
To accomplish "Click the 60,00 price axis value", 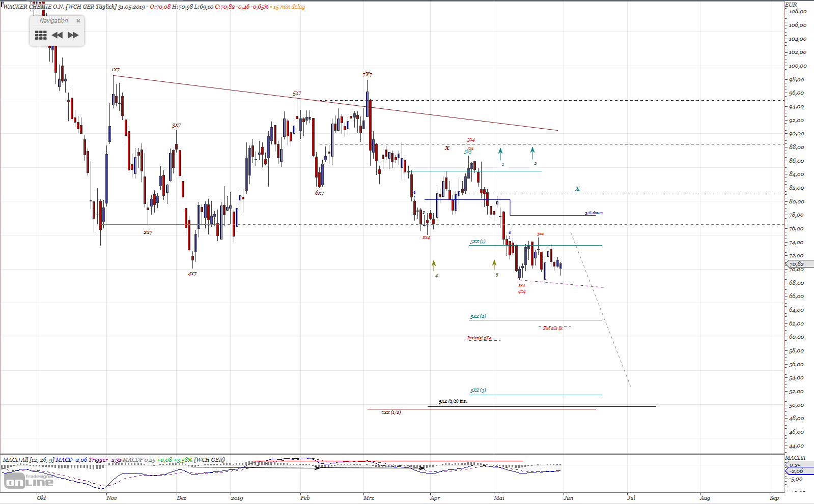I will tap(797, 337).
